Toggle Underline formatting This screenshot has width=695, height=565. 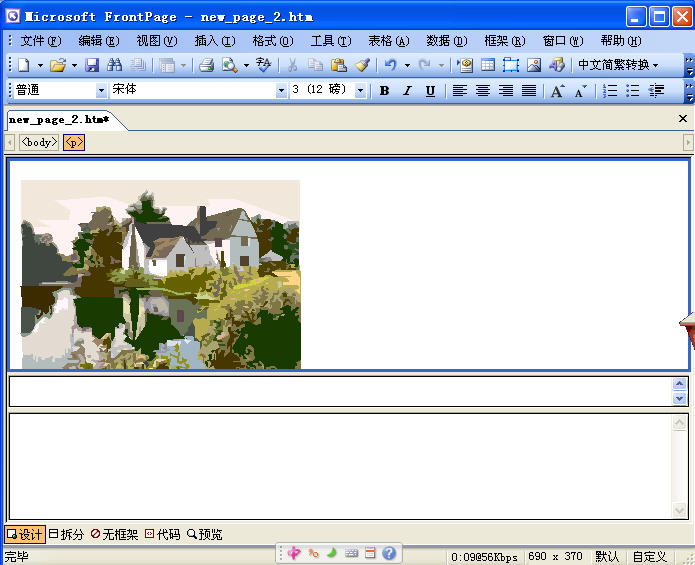pos(430,90)
